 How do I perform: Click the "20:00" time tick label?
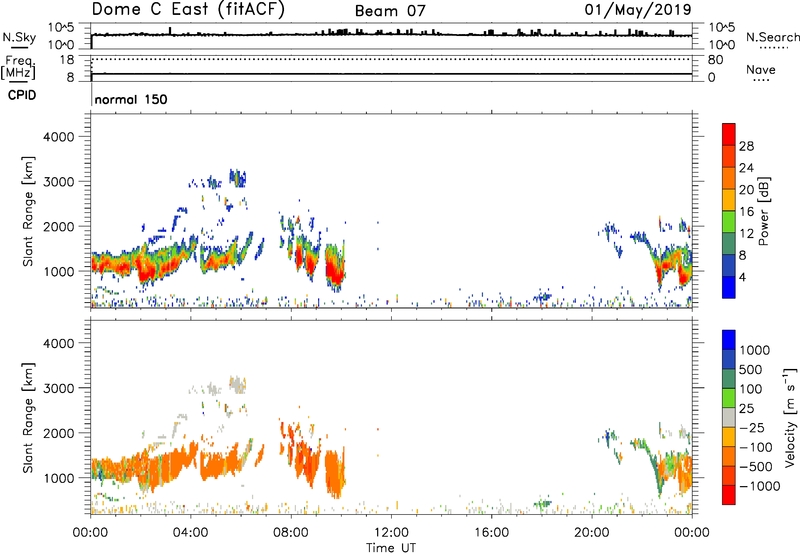coord(591,533)
